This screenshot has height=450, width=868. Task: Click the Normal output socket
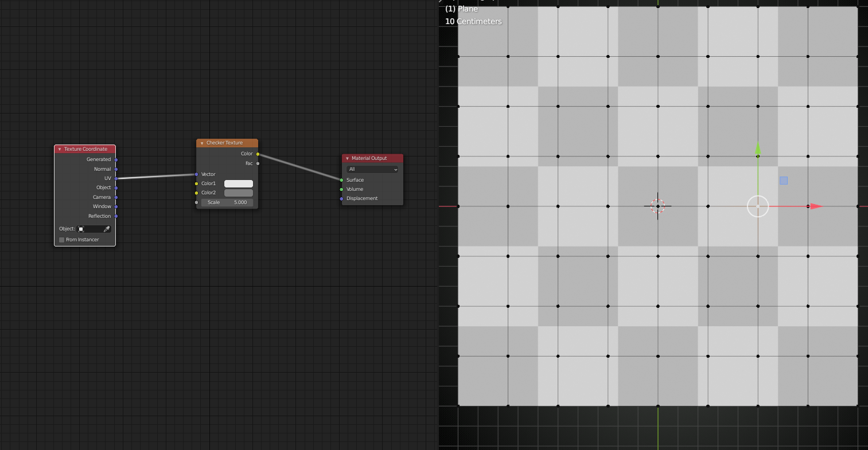116,169
